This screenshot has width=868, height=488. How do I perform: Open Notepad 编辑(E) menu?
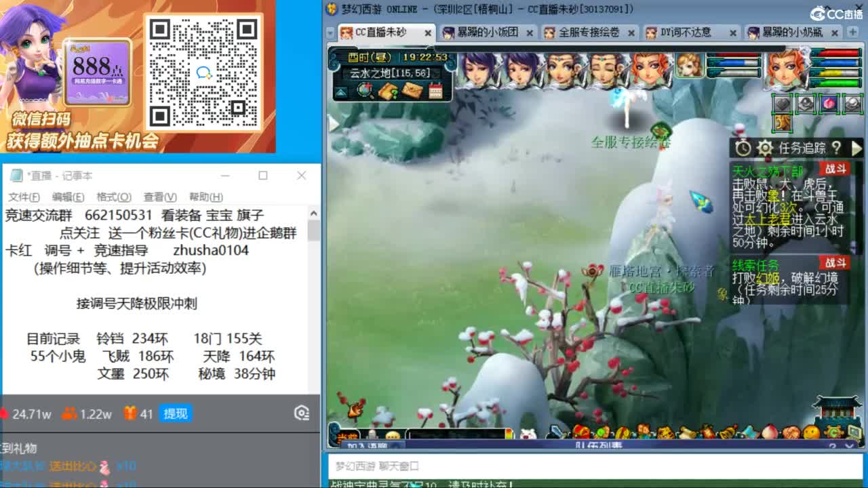68,197
